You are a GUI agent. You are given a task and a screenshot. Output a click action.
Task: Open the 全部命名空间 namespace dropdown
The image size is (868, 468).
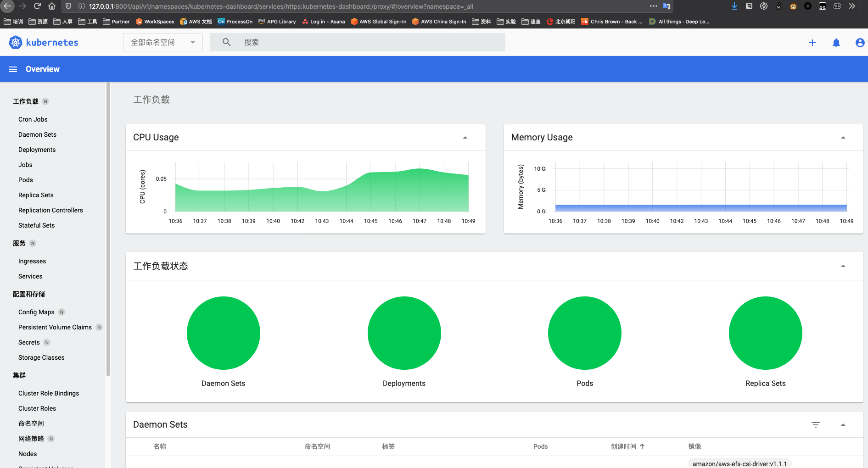pyautogui.click(x=162, y=42)
